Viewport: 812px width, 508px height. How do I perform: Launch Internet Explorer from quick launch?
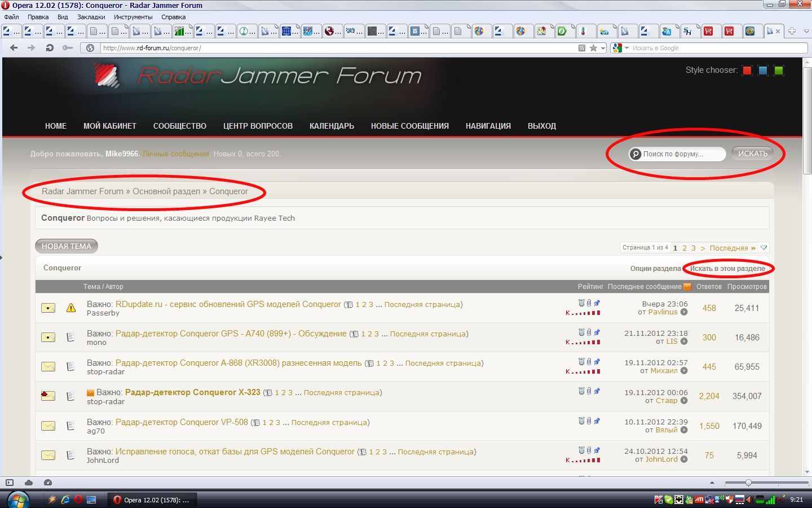65,500
